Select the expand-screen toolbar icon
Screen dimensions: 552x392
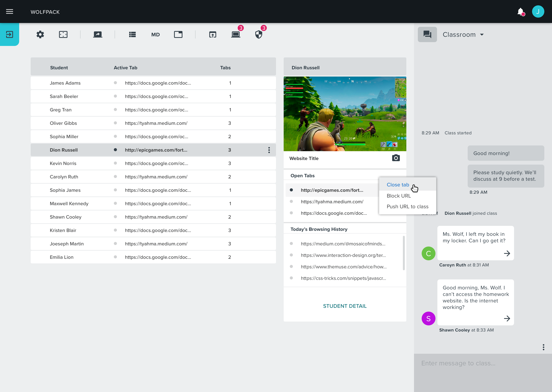[63, 34]
